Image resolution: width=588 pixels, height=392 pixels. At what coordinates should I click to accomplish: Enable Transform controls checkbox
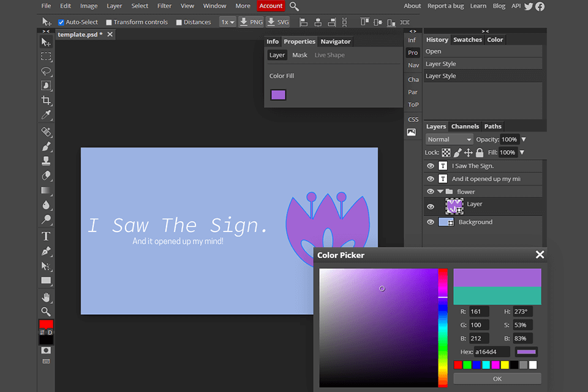tap(109, 23)
